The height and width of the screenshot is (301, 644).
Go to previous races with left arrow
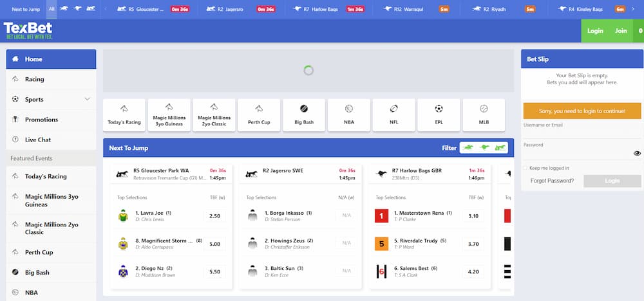pyautogui.click(x=106, y=9)
